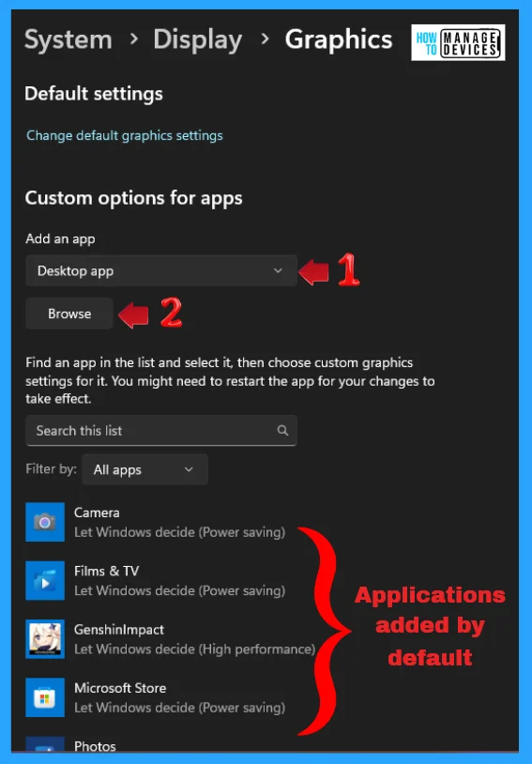Click the GenshinImpact app icon
This screenshot has width=532, height=764.
tap(45, 639)
